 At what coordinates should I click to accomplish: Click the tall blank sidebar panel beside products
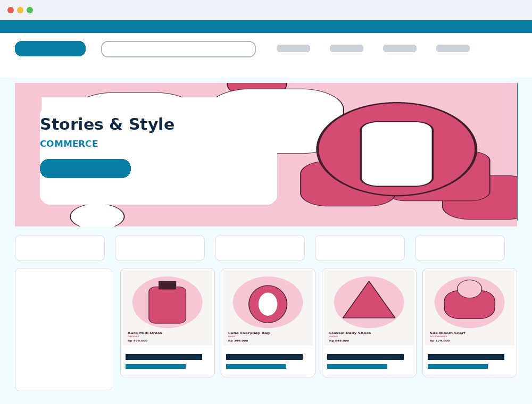point(63,330)
